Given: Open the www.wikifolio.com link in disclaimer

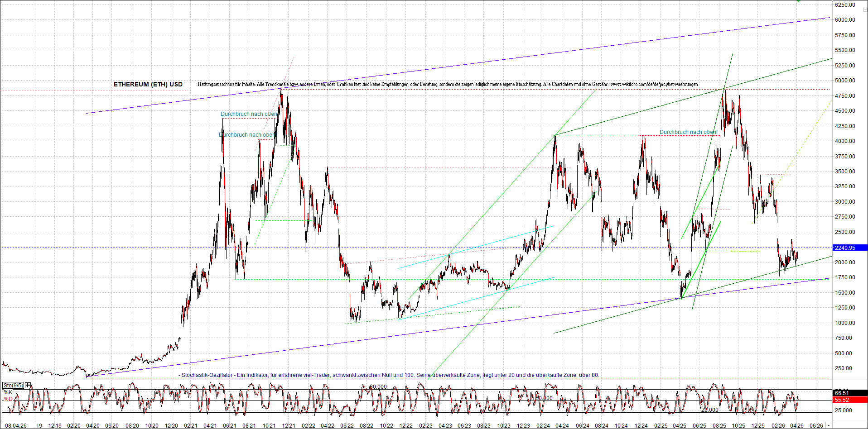Looking at the screenshot, I should coord(654,84).
